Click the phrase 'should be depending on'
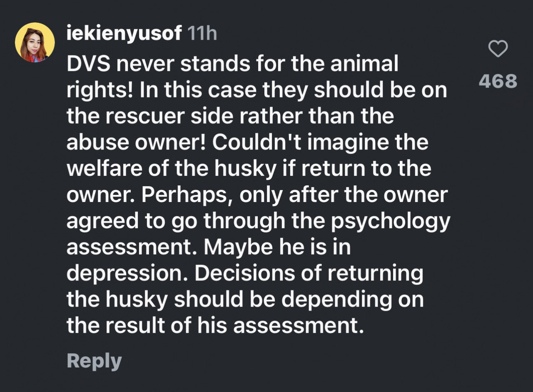Image resolution: width=533 pixels, height=392 pixels. [x=299, y=300]
